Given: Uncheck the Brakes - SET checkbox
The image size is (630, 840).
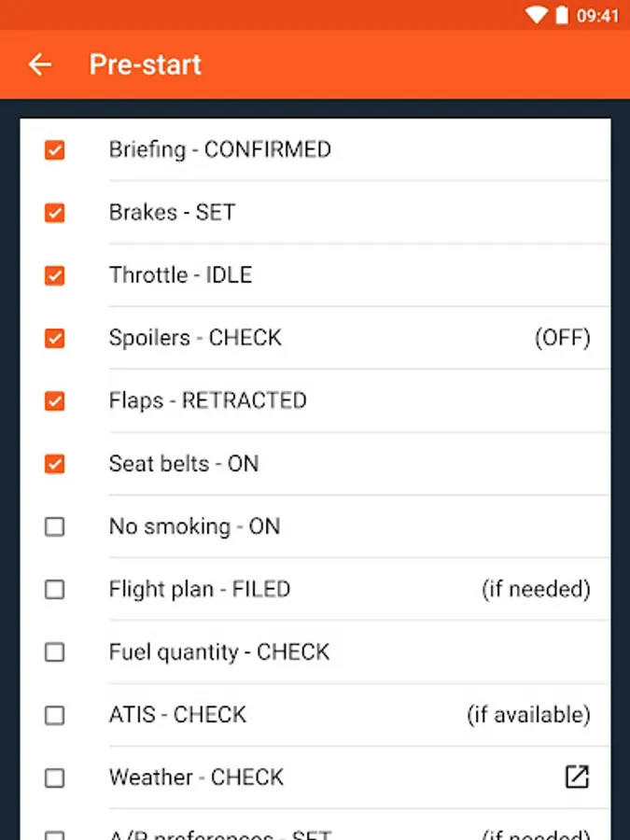Looking at the screenshot, I should [x=55, y=213].
